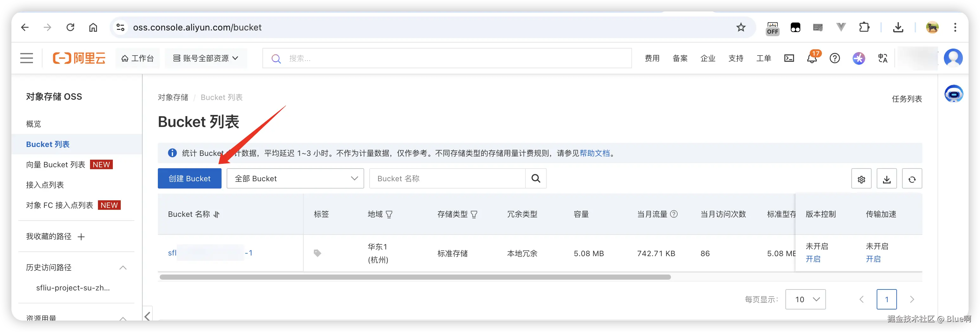This screenshot has height=332, width=980.
Task: Bookmark this page with the star icon
Action: click(741, 27)
